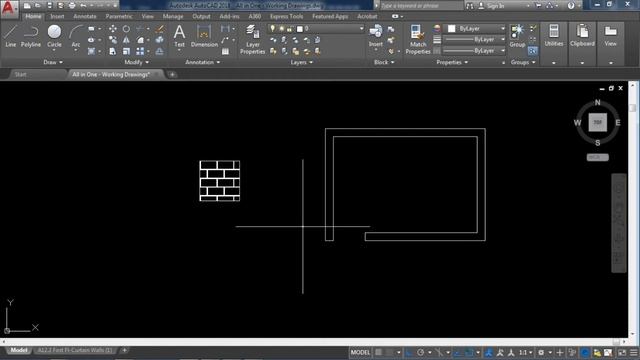
Task: Open the annotation scale 1:1 dropdown
Action: (x=525, y=352)
